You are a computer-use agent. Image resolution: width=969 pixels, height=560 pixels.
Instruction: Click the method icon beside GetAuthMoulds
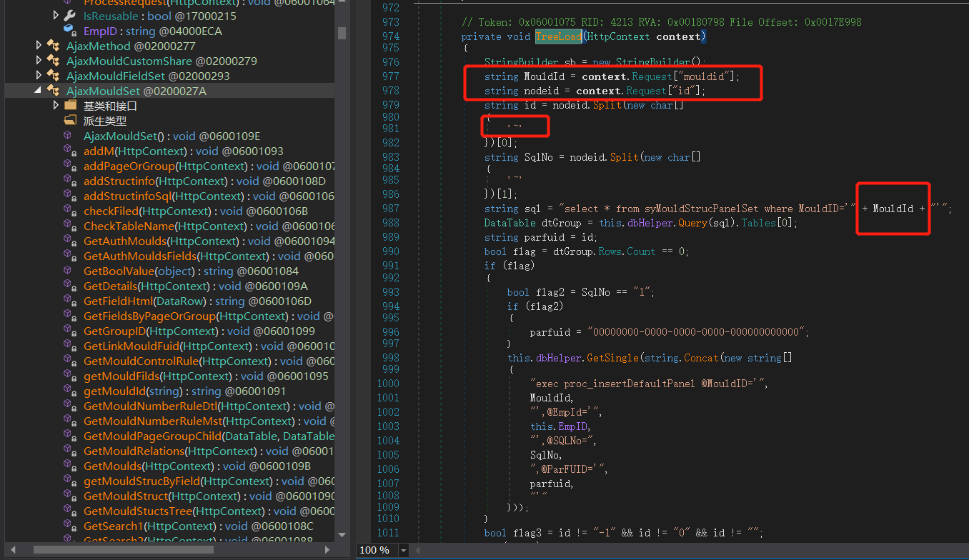point(70,241)
